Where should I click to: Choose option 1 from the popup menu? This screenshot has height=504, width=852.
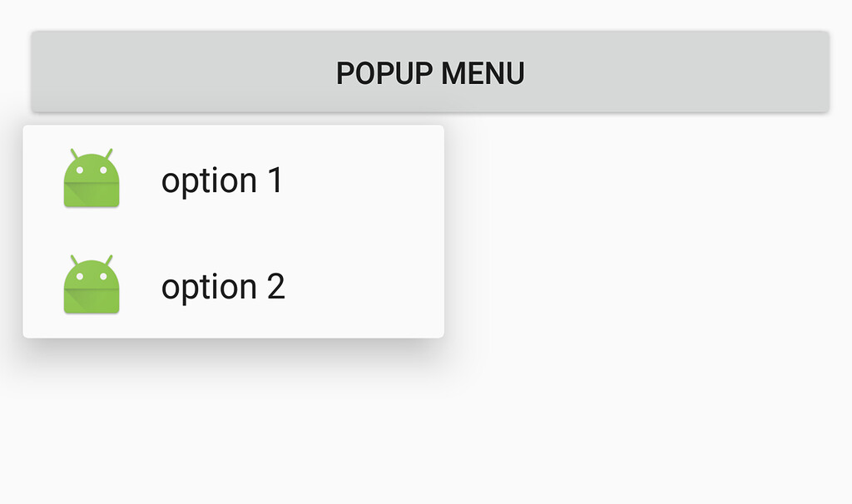click(222, 179)
